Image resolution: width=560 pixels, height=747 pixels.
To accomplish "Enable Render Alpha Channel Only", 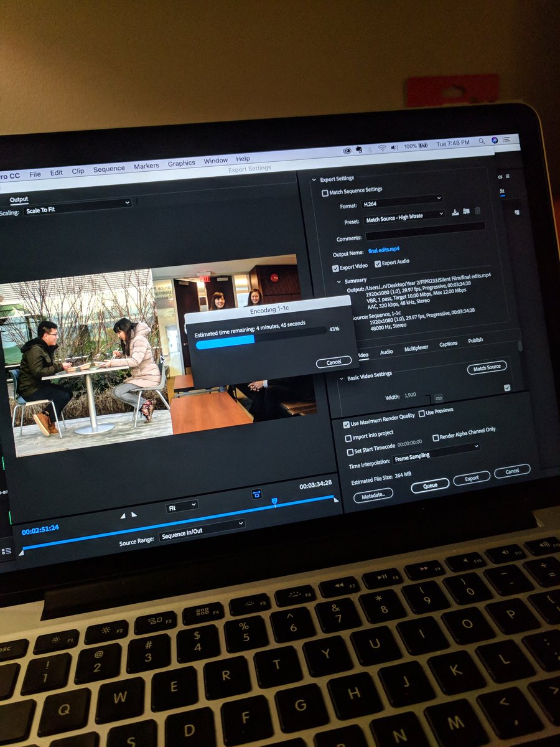I will (435, 438).
